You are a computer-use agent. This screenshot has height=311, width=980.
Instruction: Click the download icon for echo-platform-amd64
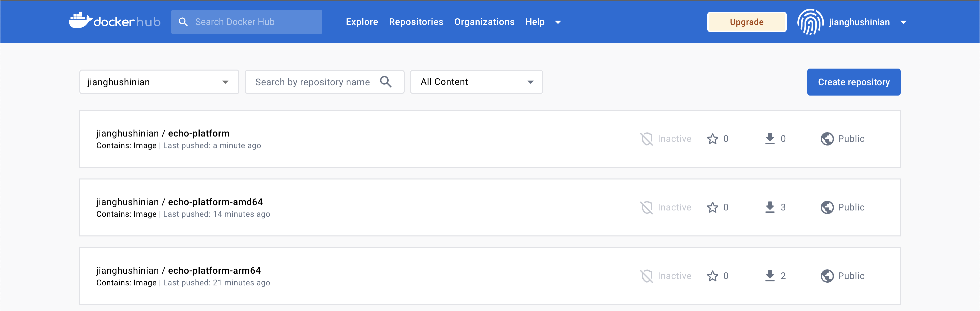(x=770, y=207)
